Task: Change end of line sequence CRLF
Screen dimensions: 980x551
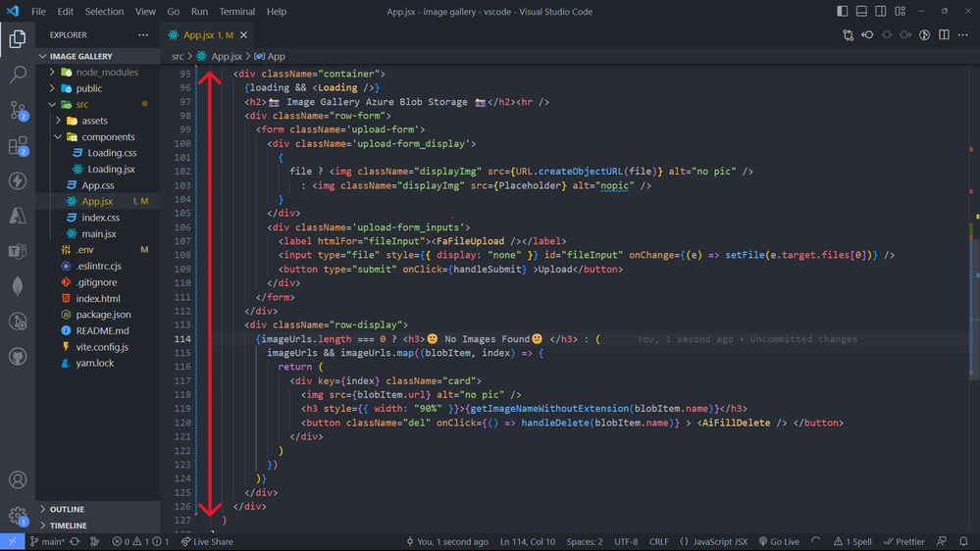Action: (x=659, y=541)
